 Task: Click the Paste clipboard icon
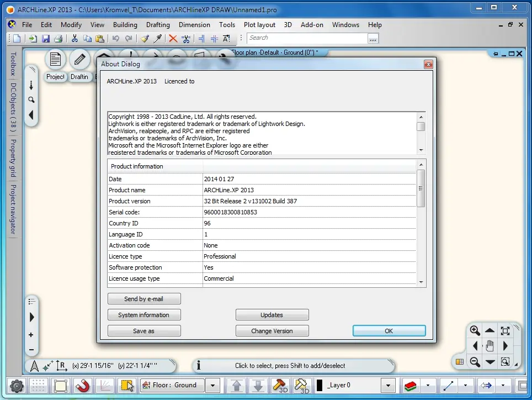pyautogui.click(x=100, y=38)
